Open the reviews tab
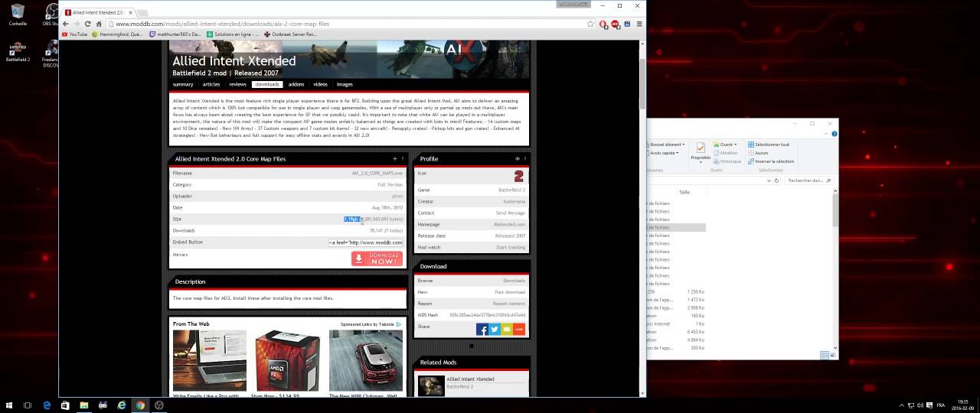The image size is (980, 413). (237, 84)
